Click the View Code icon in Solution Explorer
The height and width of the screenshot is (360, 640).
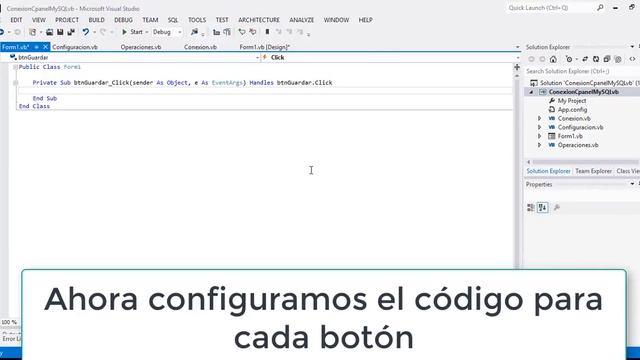point(632,60)
